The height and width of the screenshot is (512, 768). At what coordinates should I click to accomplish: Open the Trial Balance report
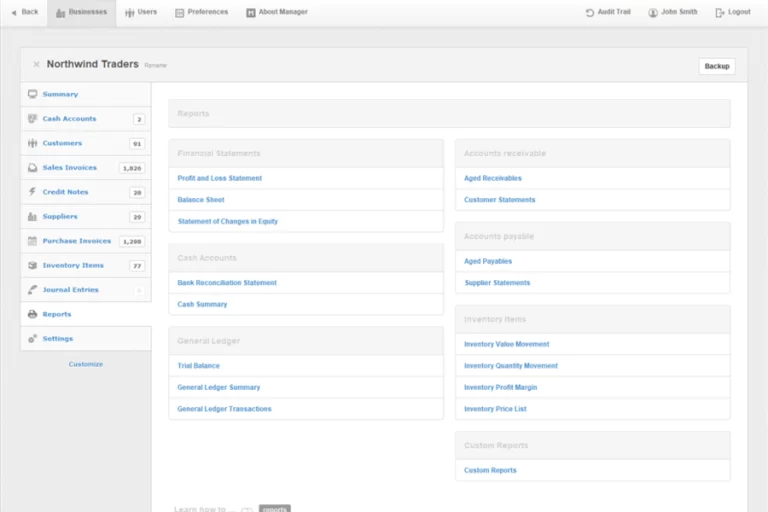pyautogui.click(x=198, y=366)
